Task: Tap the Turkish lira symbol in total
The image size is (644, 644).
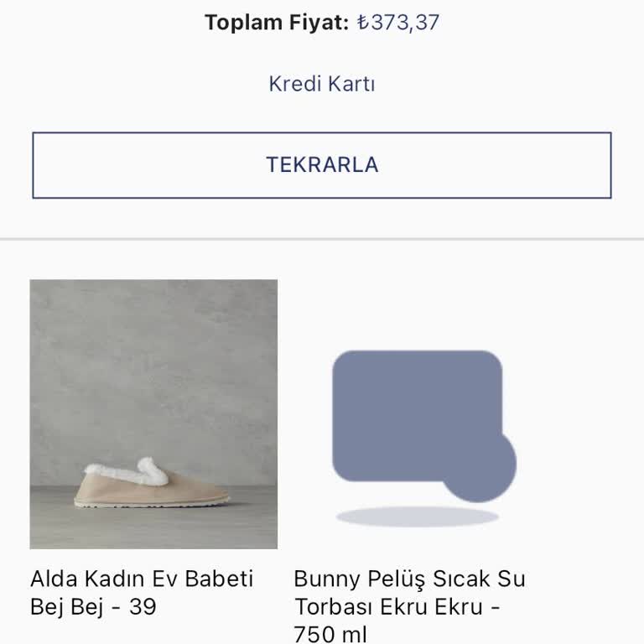Action: 362,23
